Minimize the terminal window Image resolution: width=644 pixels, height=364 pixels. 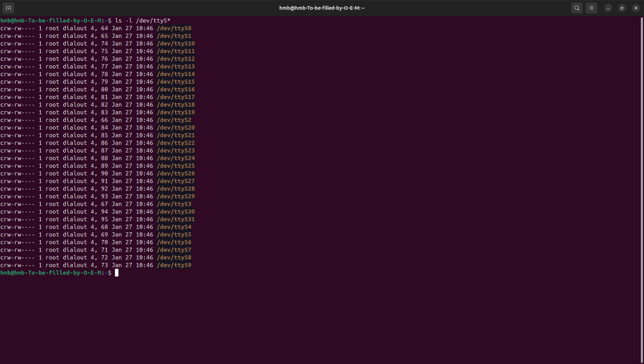coord(608,8)
